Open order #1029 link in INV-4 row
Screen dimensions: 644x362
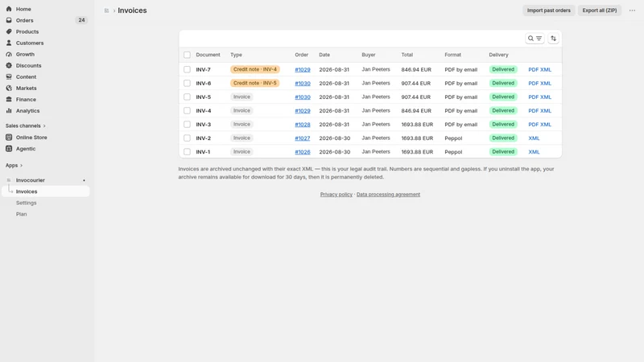tap(303, 111)
